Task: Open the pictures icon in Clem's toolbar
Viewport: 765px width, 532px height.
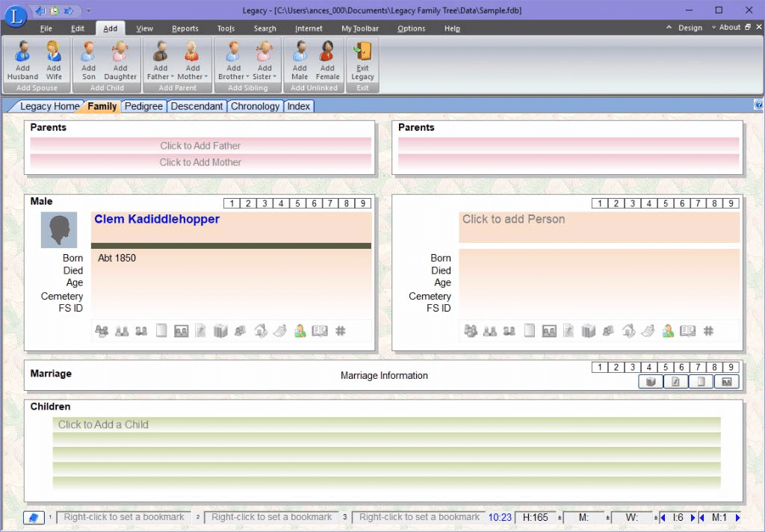Action: pyautogui.click(x=181, y=332)
